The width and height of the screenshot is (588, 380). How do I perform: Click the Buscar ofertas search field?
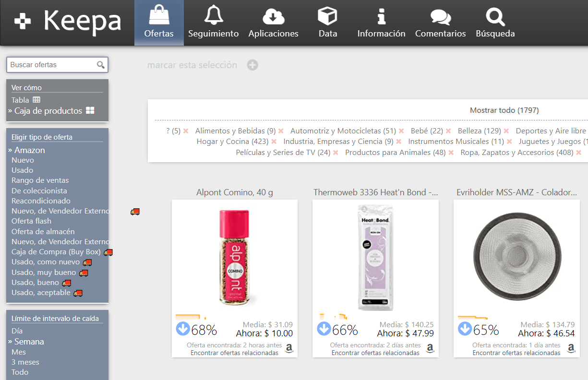click(57, 65)
